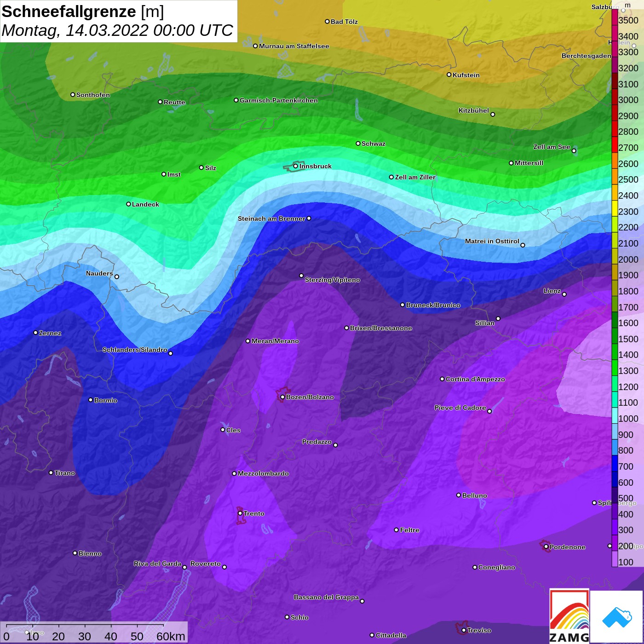Select the 2300 m yellow legend swatch
Viewport: 644px width, 644px height.
[x=615, y=208]
